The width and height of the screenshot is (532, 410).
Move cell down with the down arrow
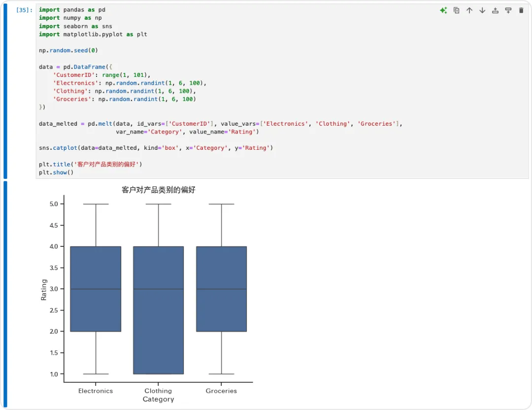click(x=482, y=10)
